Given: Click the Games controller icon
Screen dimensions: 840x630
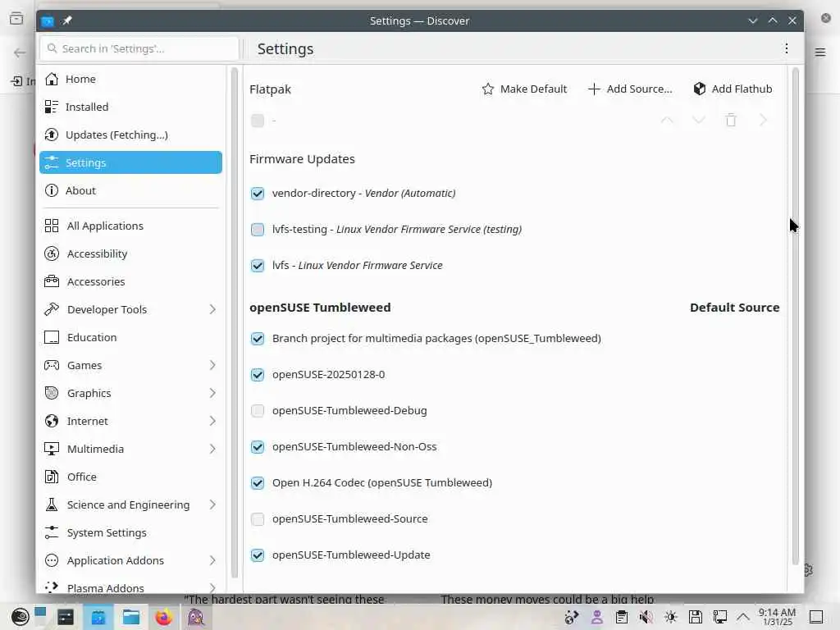Looking at the screenshot, I should coord(52,365).
